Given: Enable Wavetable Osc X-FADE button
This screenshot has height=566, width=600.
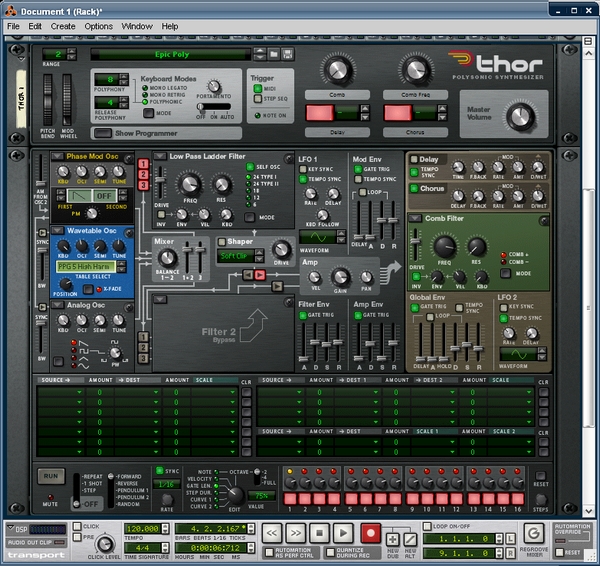Looking at the screenshot, I should tap(88, 289).
